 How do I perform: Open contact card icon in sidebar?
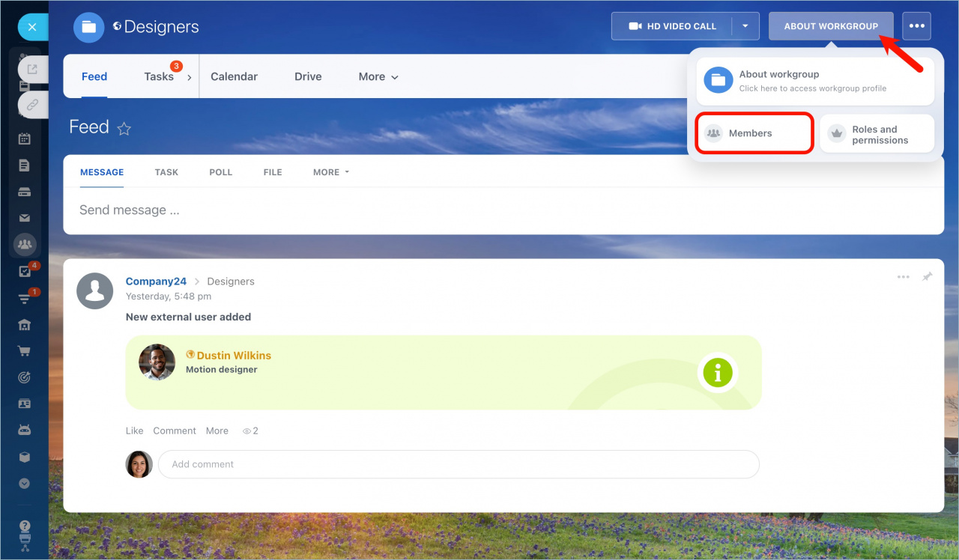[24, 404]
